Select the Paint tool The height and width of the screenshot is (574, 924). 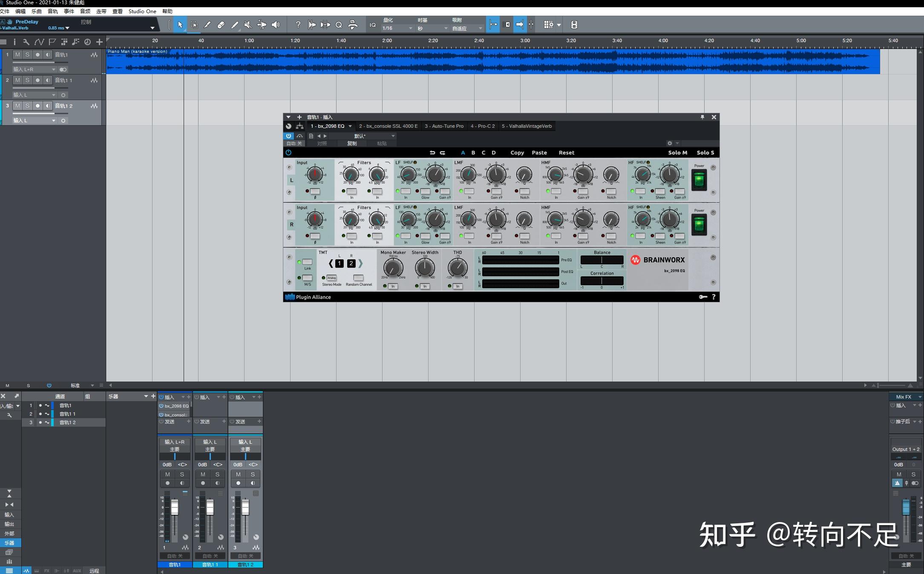235,25
